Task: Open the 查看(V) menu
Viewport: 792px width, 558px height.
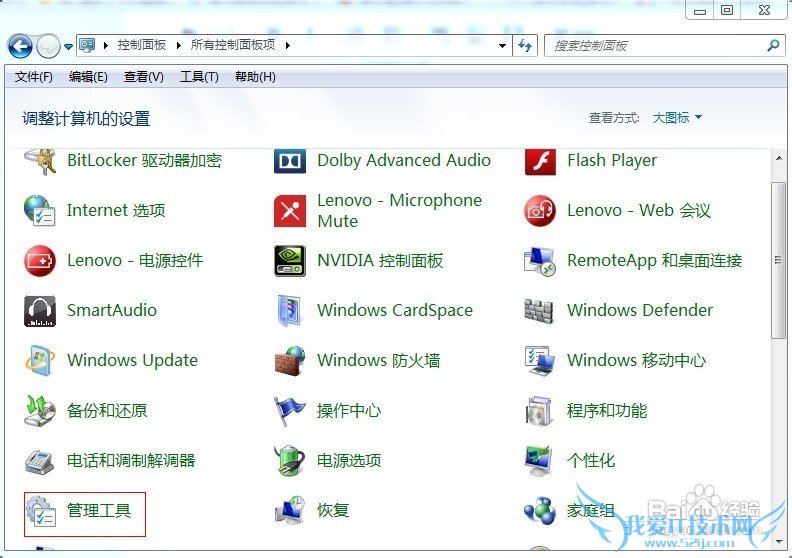Action: (x=144, y=77)
